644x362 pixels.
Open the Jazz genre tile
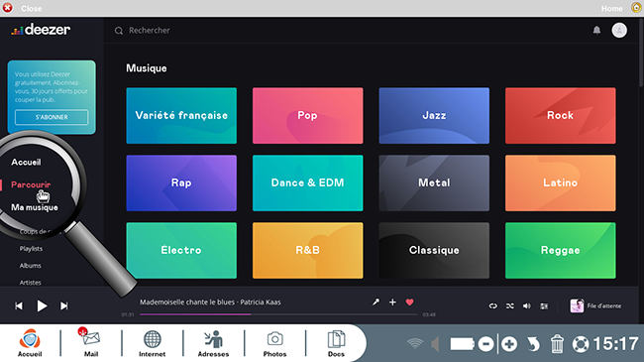pyautogui.click(x=434, y=116)
